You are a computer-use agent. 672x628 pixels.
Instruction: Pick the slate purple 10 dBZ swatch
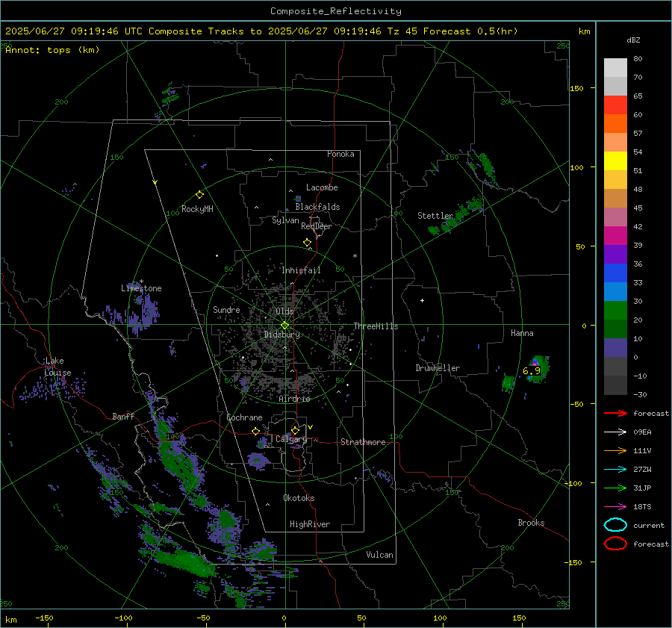point(615,348)
